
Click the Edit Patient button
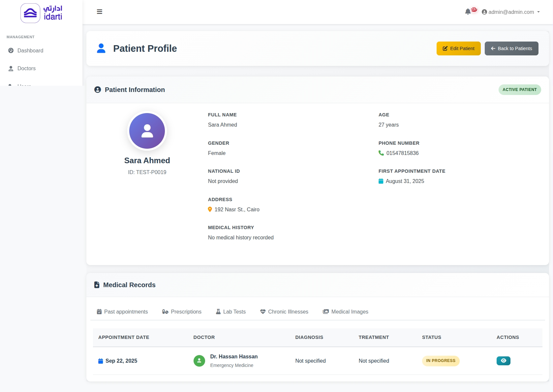click(458, 48)
